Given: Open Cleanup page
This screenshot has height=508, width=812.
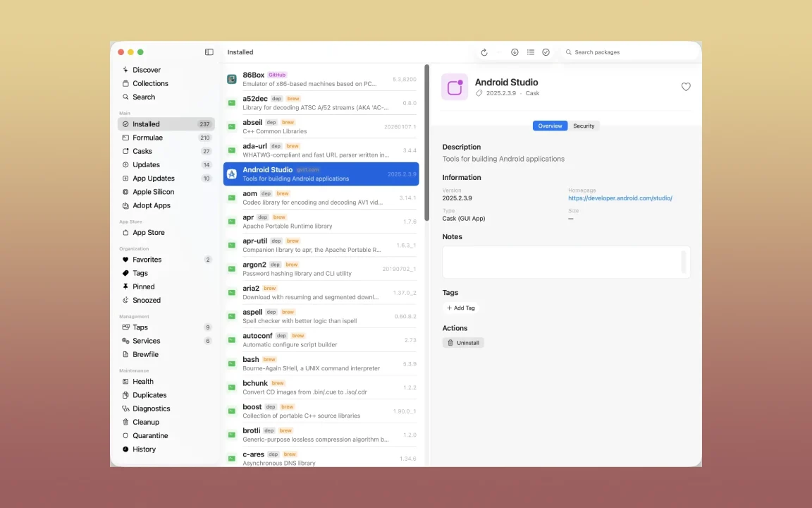Looking at the screenshot, I should (166, 422).
